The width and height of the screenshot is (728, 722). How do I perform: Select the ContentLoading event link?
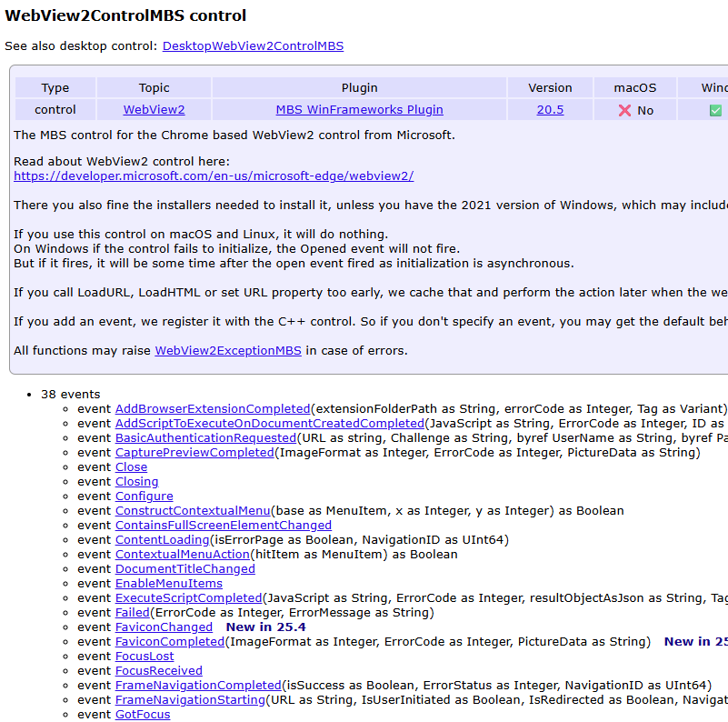point(162,540)
